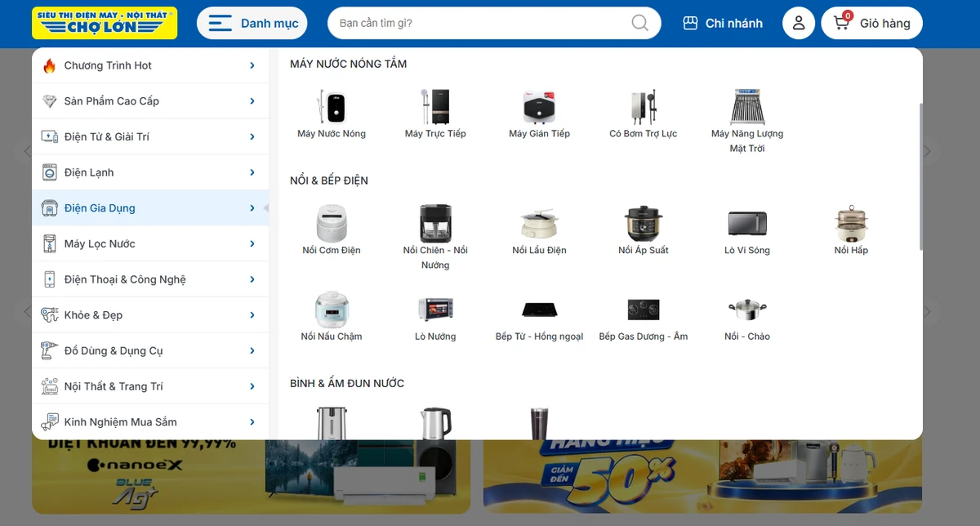Click the Chợ Lớn store logo

click(105, 23)
